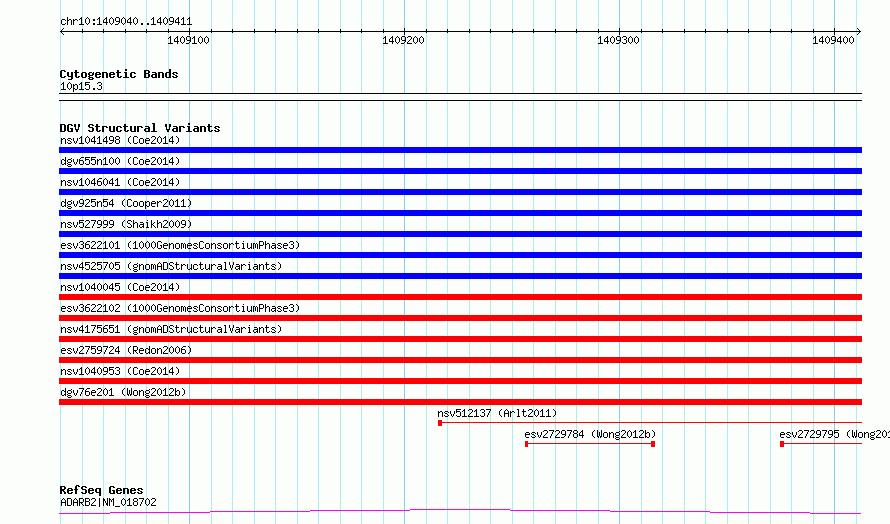Select the red bar under nsv4175651
Viewport: 890px width, 524px height.
460,339
